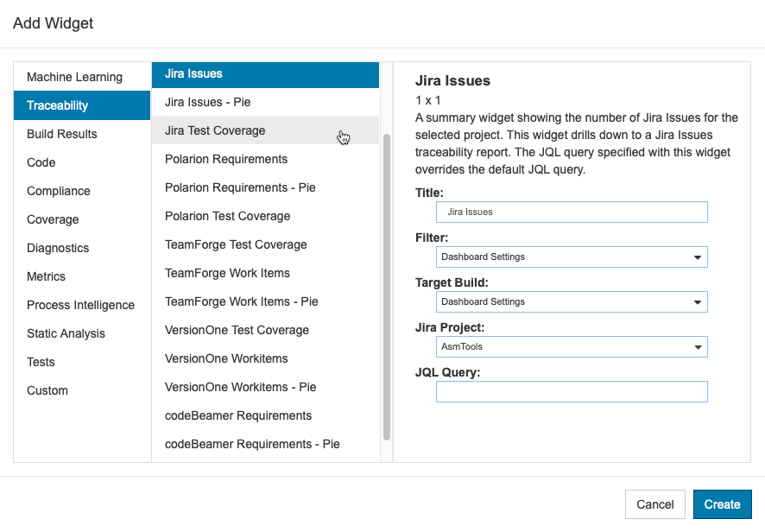Select the Process Intelligence category

(x=82, y=305)
